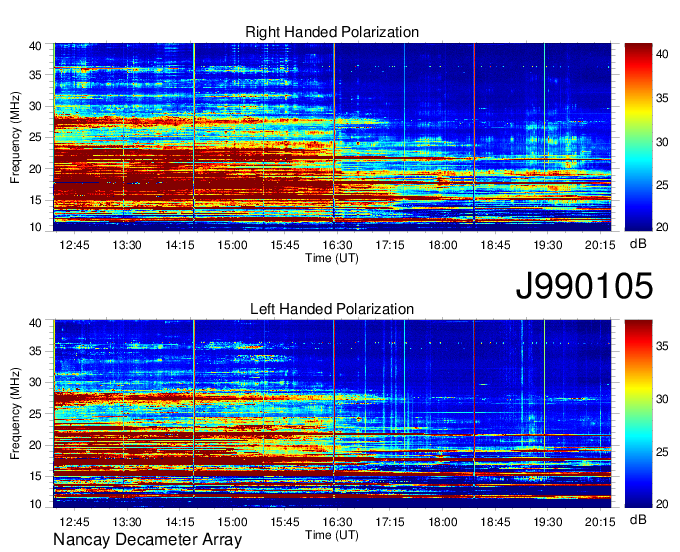Image resolution: width=680 pixels, height=552 pixels.
Task: Click the 20:15 tick under right-handed plot
Action: (x=600, y=245)
